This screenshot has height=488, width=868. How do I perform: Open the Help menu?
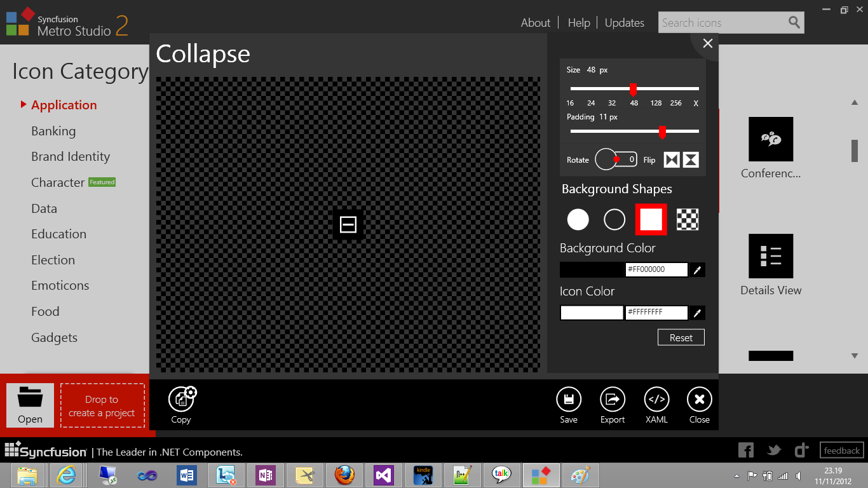tap(578, 23)
